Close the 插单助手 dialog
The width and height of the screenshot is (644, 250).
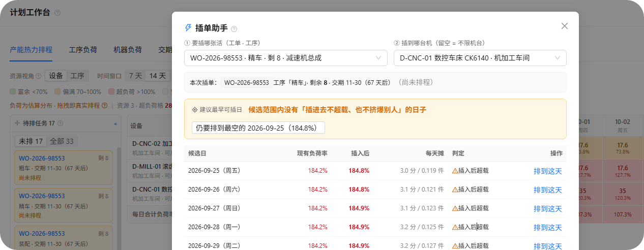click(564, 26)
